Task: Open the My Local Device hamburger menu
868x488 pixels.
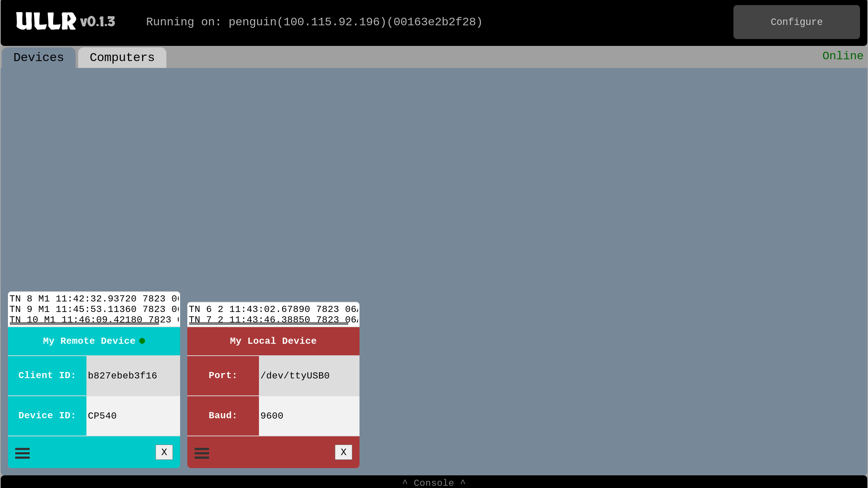Action: click(202, 453)
